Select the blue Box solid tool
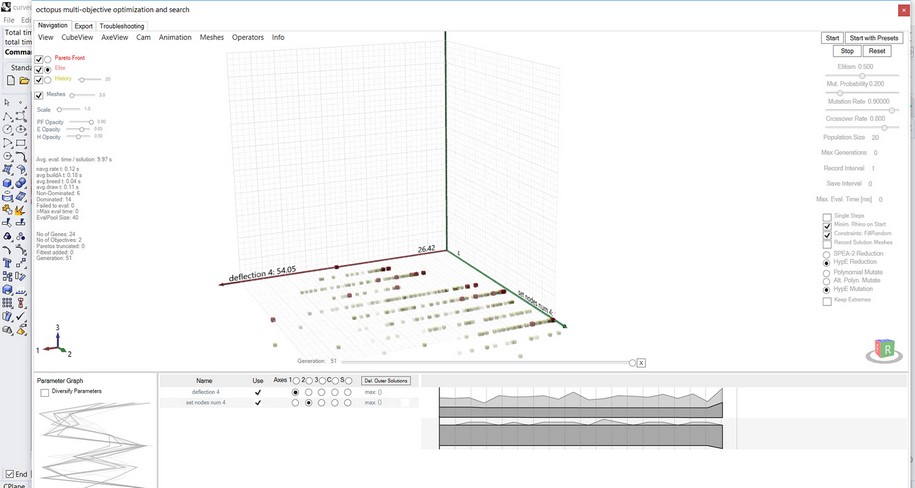 point(7,183)
